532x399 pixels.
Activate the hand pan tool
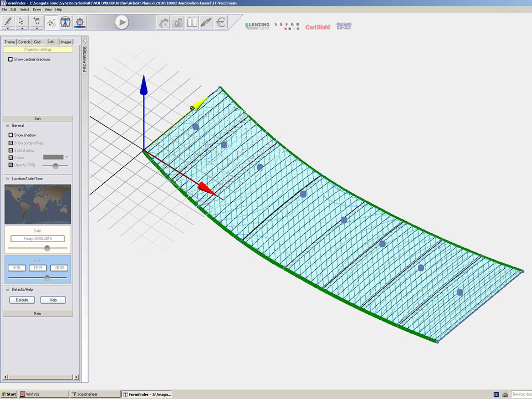[37, 21]
